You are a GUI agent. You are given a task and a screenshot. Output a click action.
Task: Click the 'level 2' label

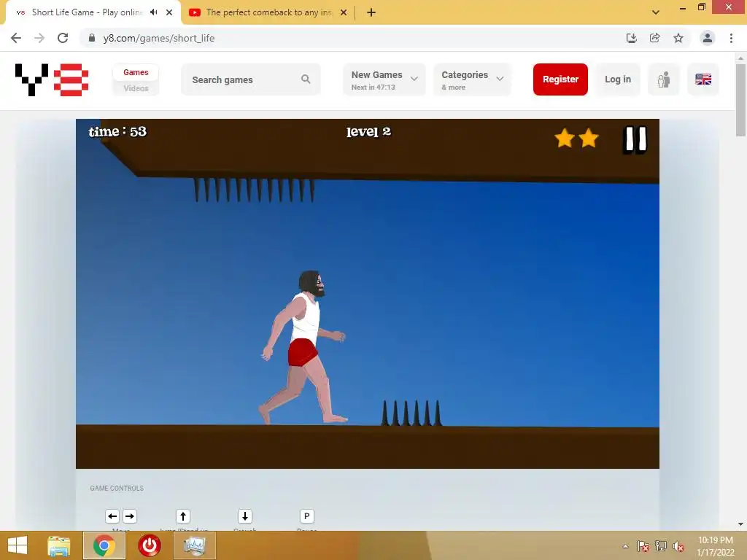pos(368,131)
